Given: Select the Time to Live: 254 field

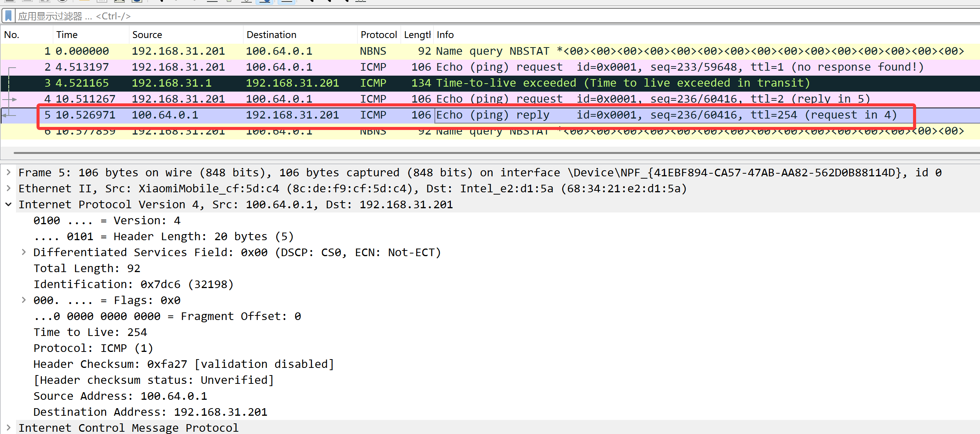Looking at the screenshot, I should [90, 333].
